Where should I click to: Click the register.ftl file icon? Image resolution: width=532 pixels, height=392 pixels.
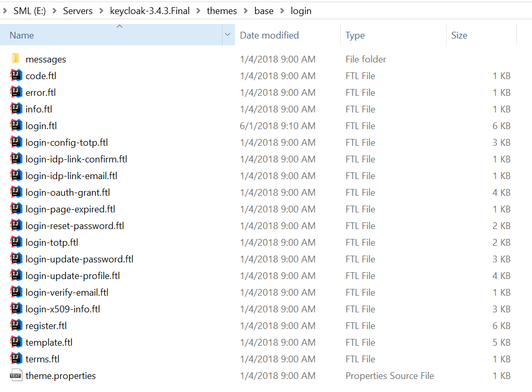coord(16,325)
